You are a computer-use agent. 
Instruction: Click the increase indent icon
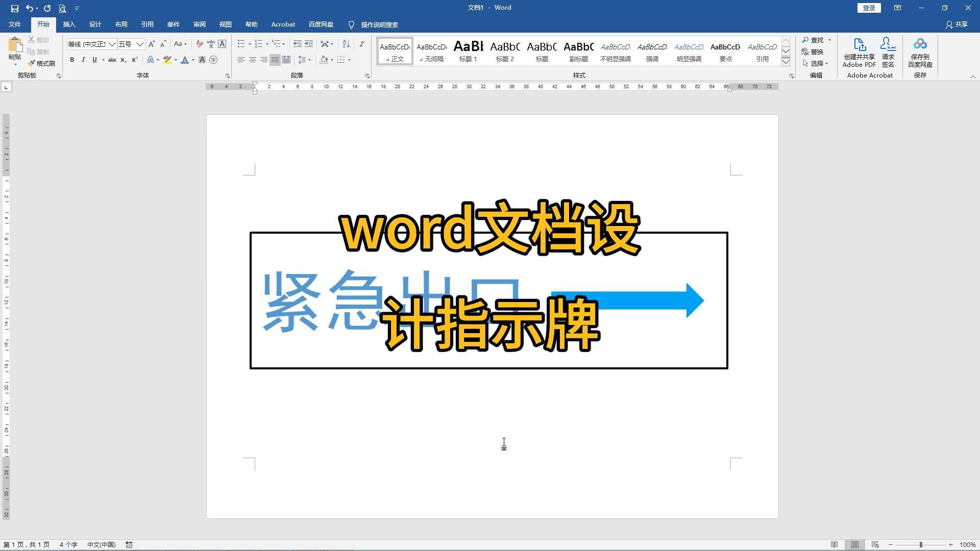[309, 44]
